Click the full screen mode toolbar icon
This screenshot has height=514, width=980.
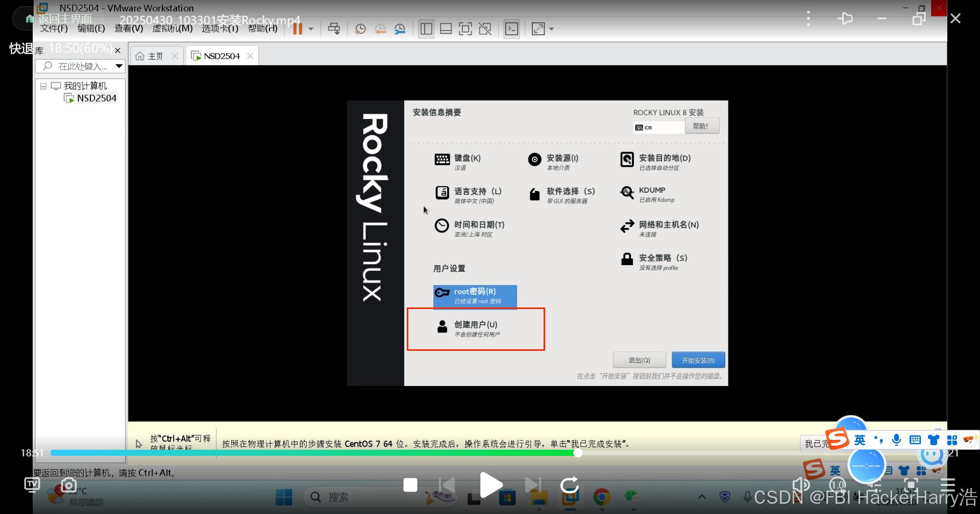(465, 29)
